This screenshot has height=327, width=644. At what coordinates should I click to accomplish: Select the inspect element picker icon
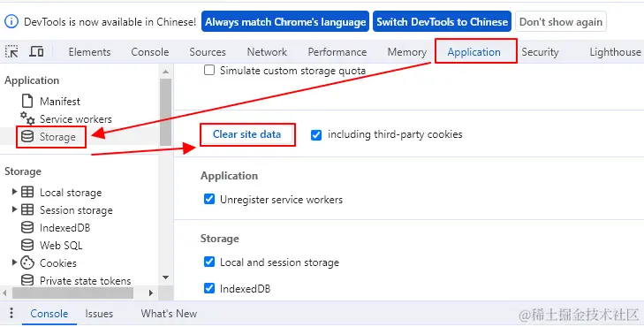[11, 52]
